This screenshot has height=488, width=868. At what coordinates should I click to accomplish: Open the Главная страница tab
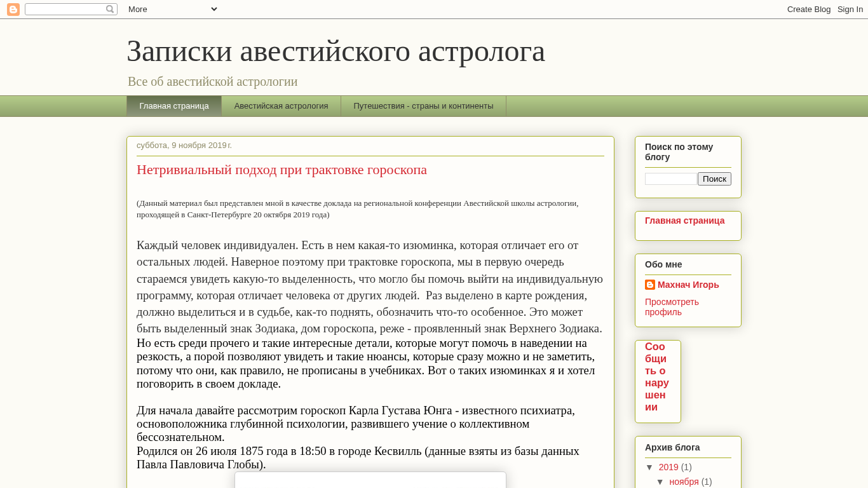174,106
